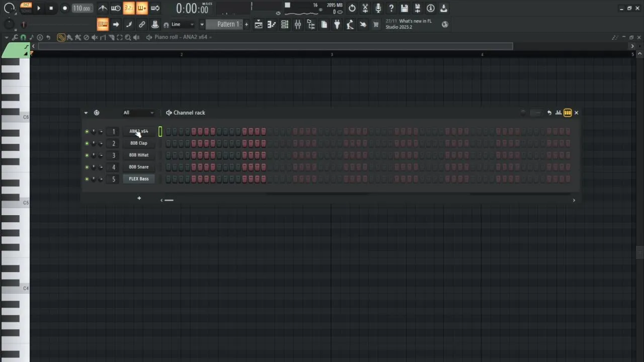Click the 808 Clap channel button
Image resolution: width=644 pixels, height=362 pixels.
coord(139,143)
